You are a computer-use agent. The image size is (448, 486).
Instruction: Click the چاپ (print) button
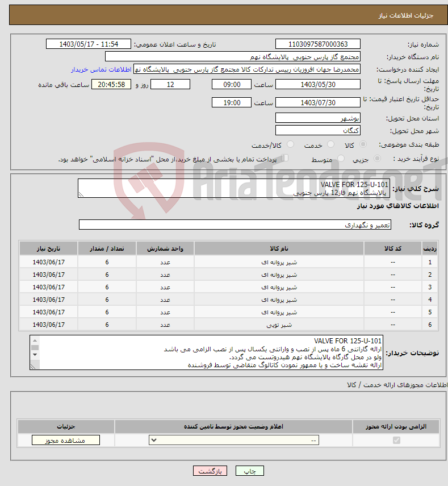click(x=249, y=471)
